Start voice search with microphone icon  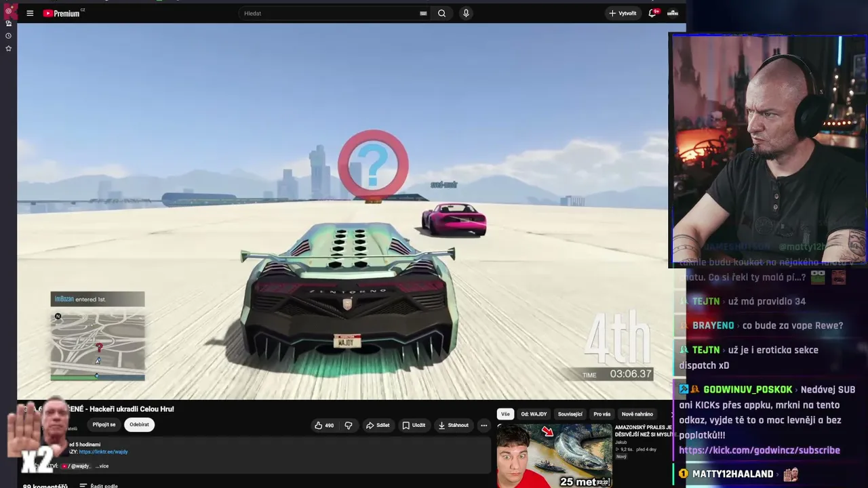pyautogui.click(x=466, y=14)
